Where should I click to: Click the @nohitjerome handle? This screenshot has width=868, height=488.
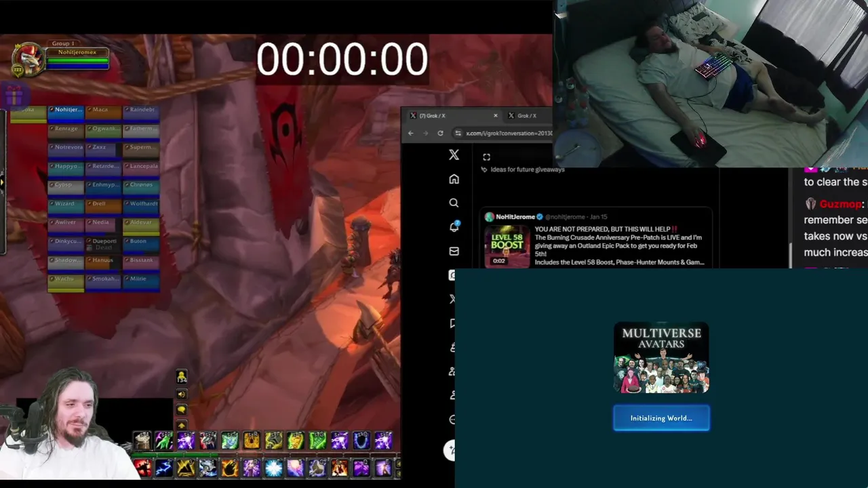(566, 217)
